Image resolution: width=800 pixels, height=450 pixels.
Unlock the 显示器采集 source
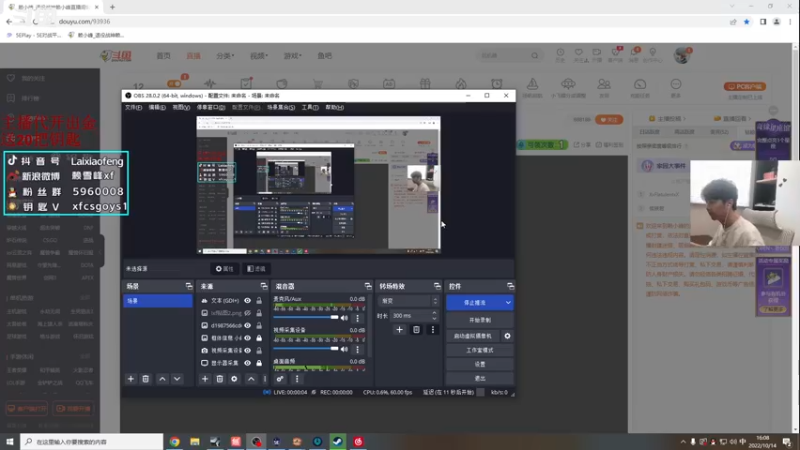(x=259, y=363)
